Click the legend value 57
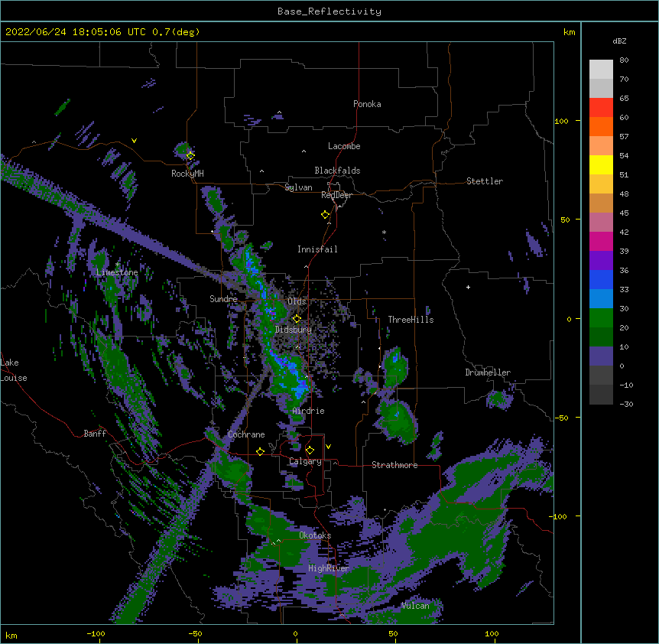 tap(624, 137)
